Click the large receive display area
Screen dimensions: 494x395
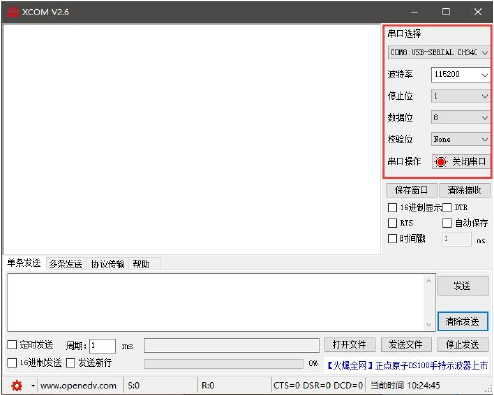pyautogui.click(x=192, y=139)
